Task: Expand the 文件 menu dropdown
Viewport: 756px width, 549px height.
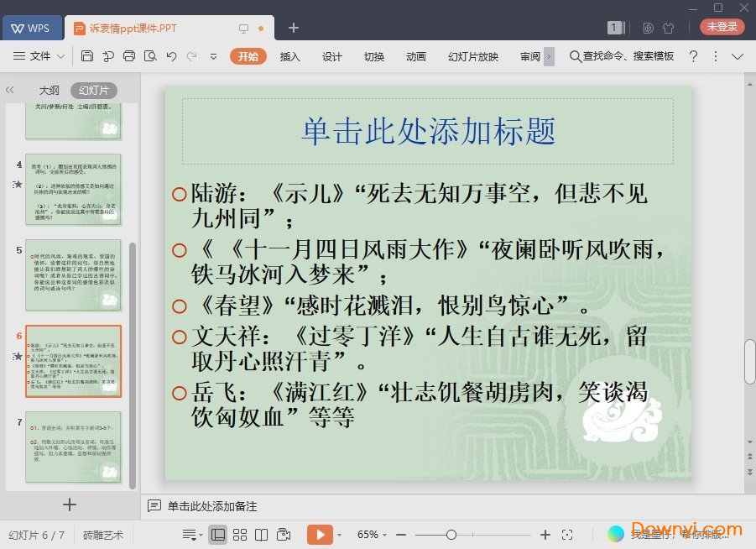Action: pyautogui.click(x=39, y=56)
